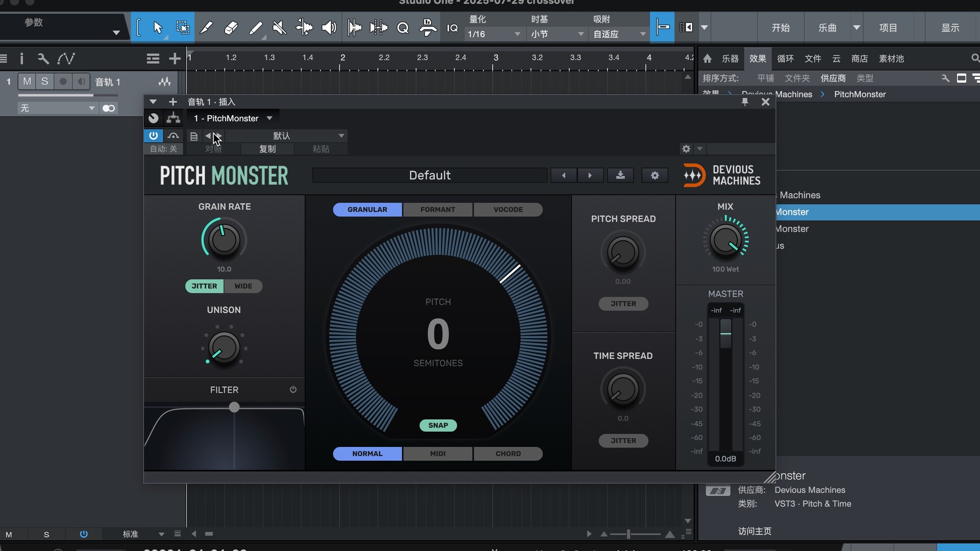Add a new track with plus icon
Screen dimensions: 980x551
tap(175, 58)
